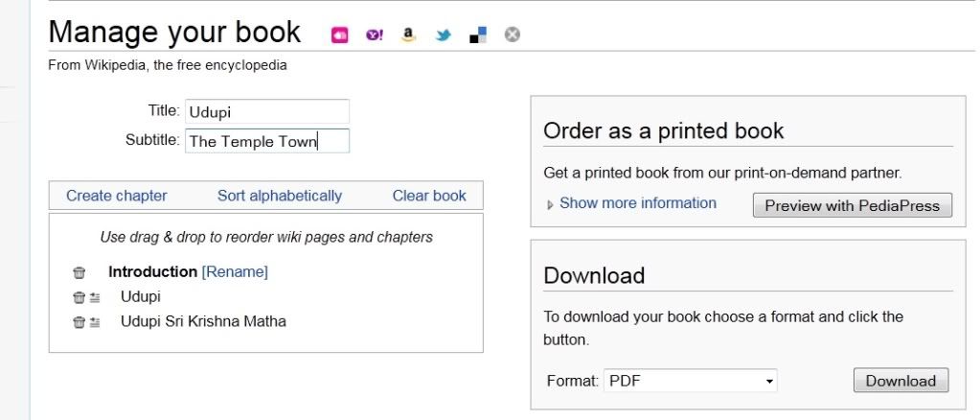Click Clear book
The height and width of the screenshot is (420, 980).
(x=428, y=196)
